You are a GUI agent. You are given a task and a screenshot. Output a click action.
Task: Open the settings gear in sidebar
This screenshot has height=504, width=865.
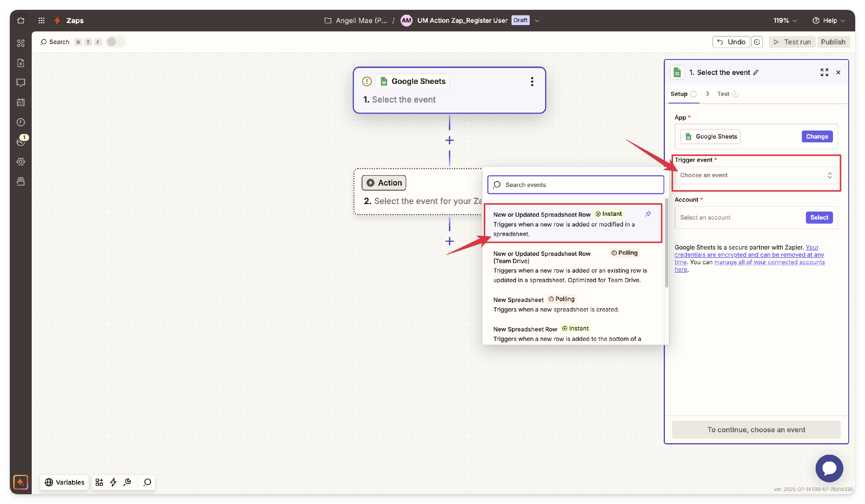20,162
